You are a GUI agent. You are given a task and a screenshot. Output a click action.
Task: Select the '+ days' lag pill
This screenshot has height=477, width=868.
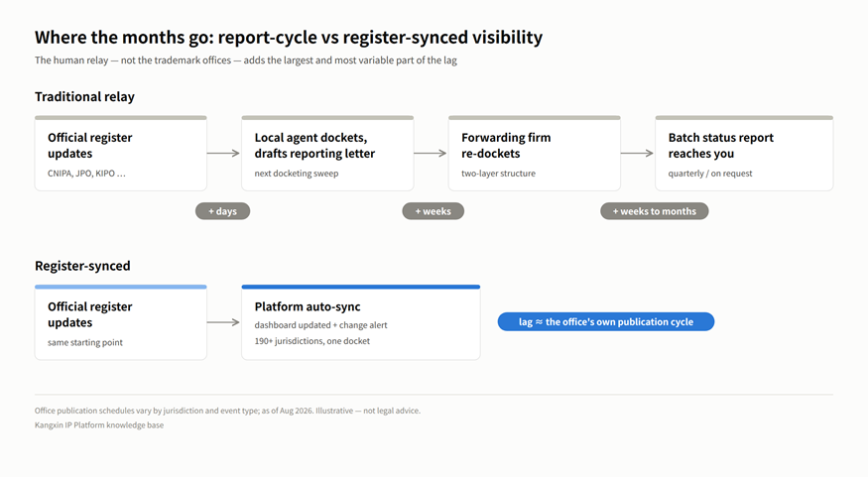222,211
